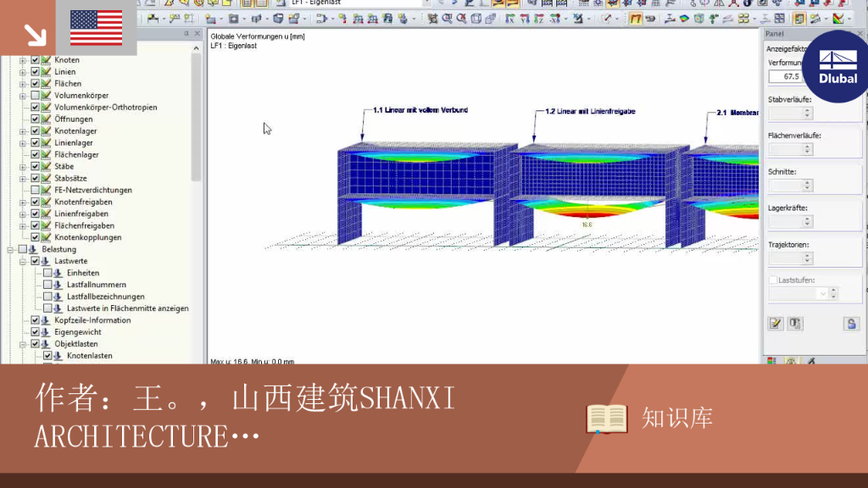868x488 pixels.
Task: Open the LF1 - Eigenlast load case dropdown
Action: 427,3
